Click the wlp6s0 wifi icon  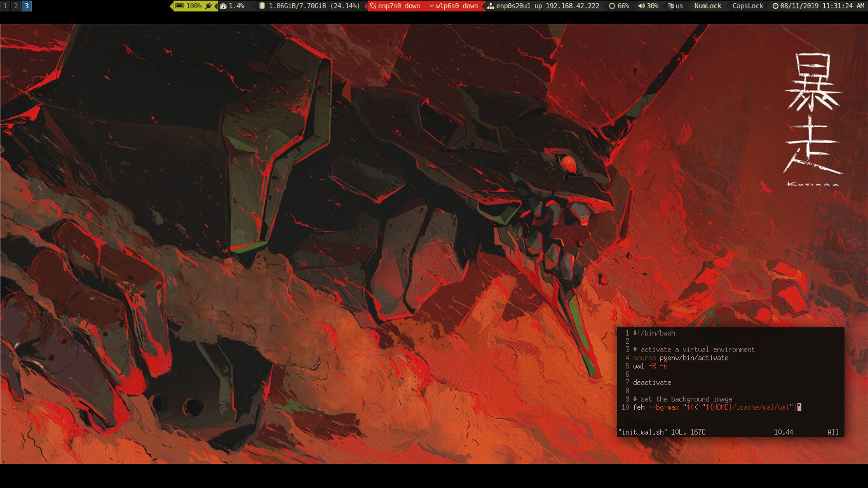pos(431,6)
